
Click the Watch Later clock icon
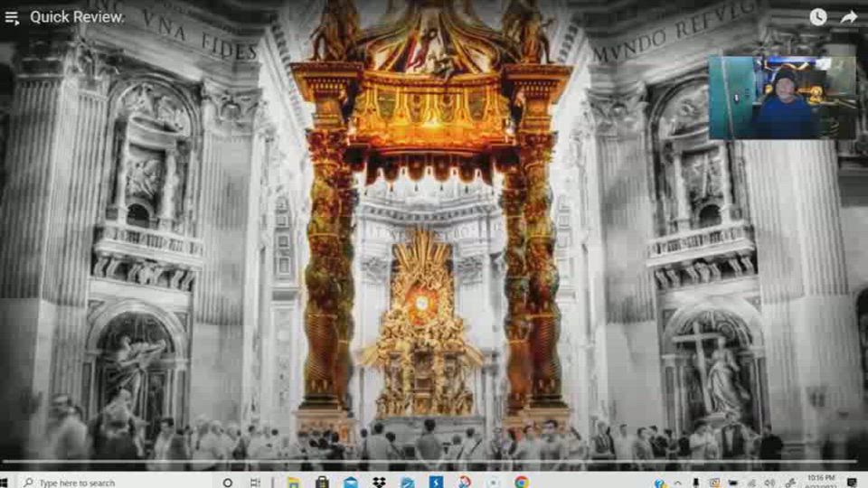817,16
